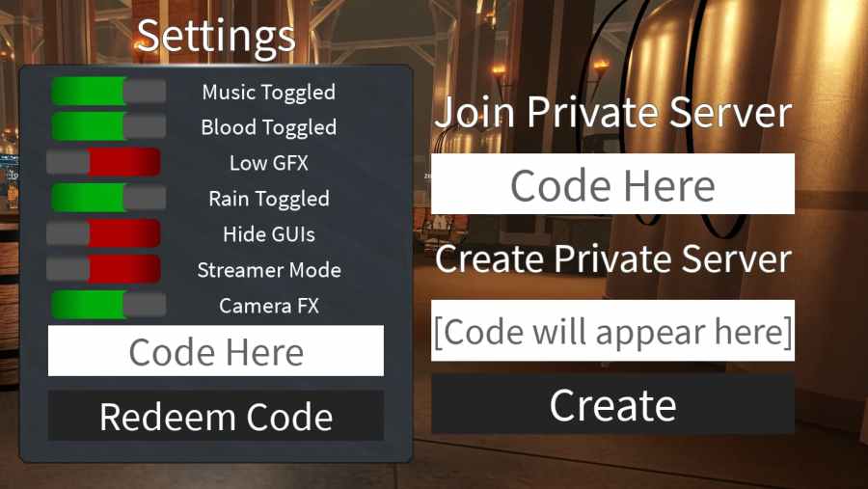This screenshot has height=489, width=868.
Task: Switch off the Rain Toggled option
Action: [x=108, y=198]
